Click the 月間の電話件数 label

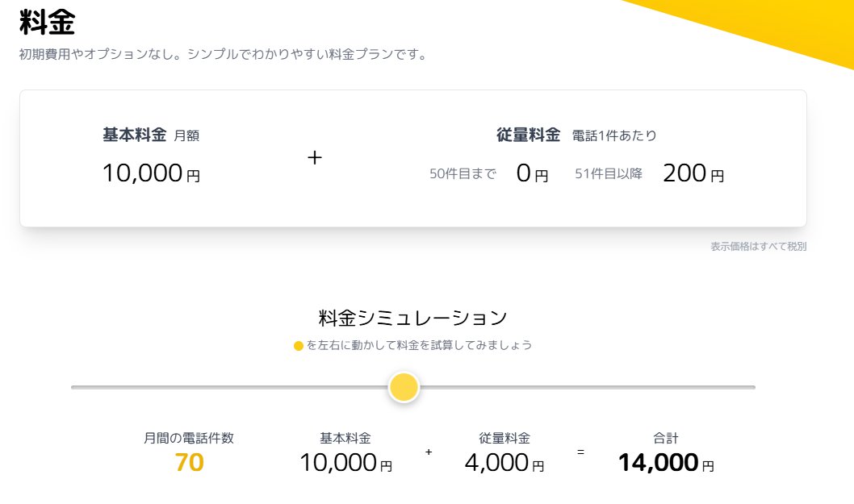click(188, 438)
